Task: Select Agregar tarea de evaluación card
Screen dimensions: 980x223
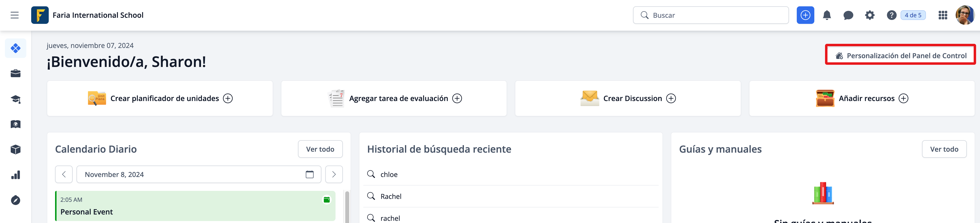Action: click(394, 98)
